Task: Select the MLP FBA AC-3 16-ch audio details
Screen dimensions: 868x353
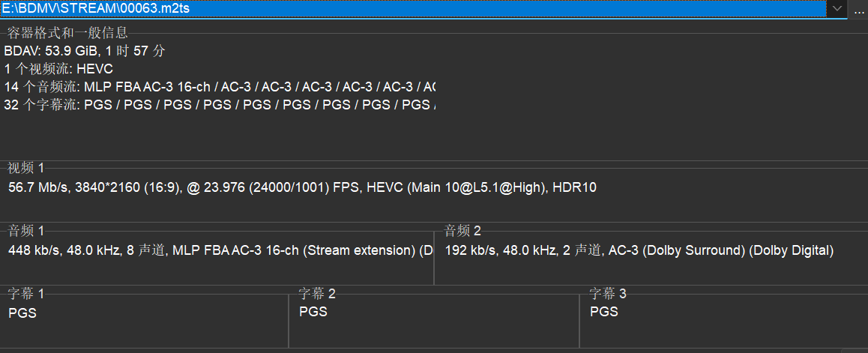Action: pos(220,250)
